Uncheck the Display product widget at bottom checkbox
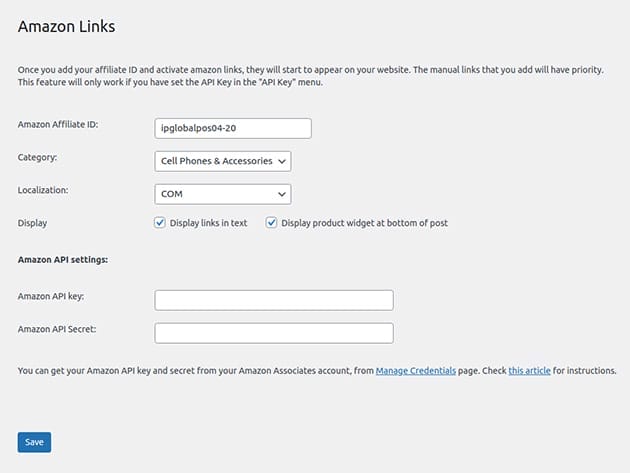Image resolution: width=630 pixels, height=473 pixels. coord(271,223)
